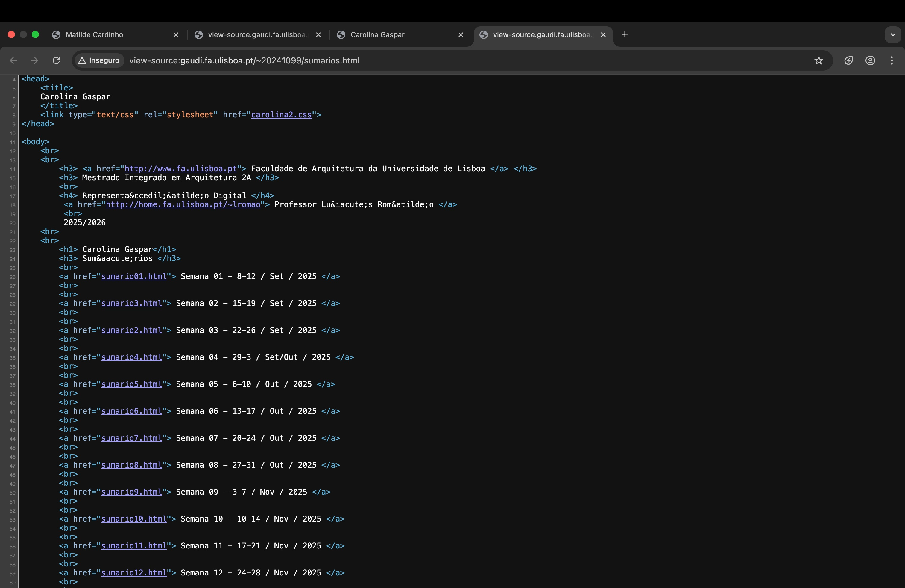Click the performance extension icon in toolbar
The height and width of the screenshot is (588, 905).
pyautogui.click(x=849, y=60)
